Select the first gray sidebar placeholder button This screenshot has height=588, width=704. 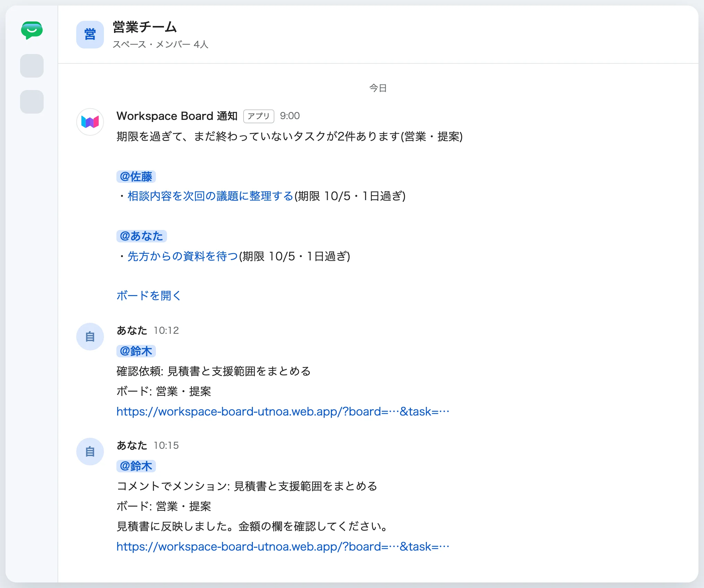pos(32,66)
